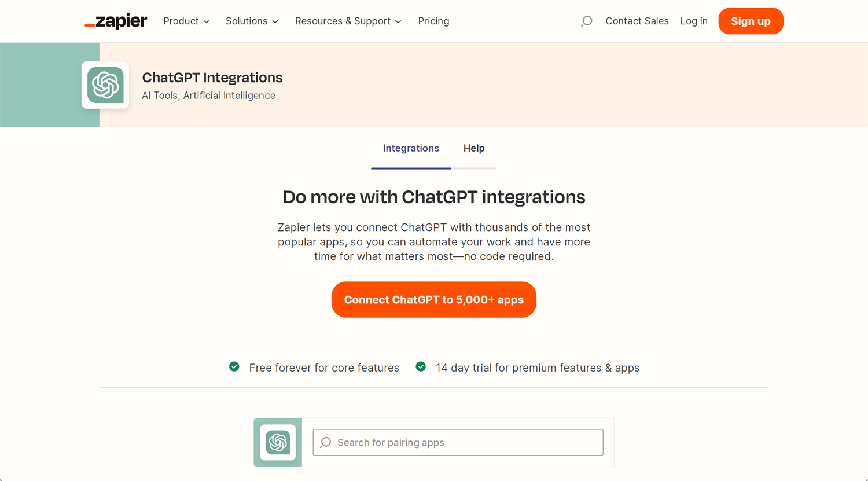Click the Do more with ChatGPT integrations heading

(434, 197)
